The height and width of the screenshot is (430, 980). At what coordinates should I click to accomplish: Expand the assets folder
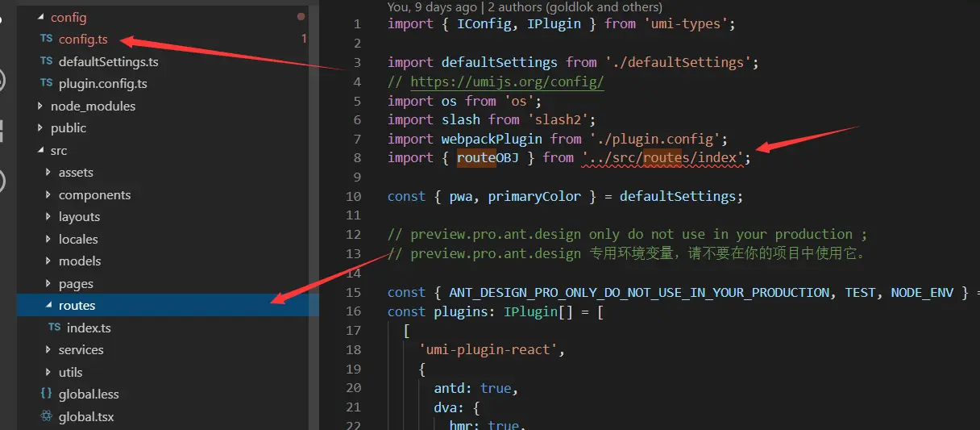coord(49,173)
